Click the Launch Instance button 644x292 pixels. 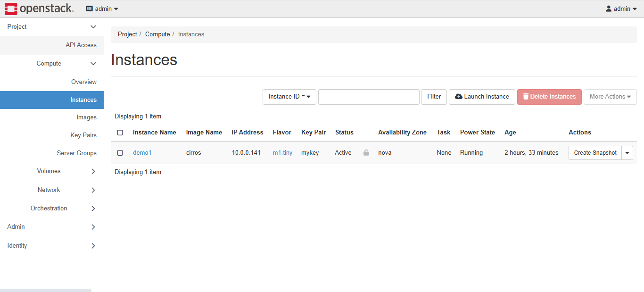coord(482,97)
